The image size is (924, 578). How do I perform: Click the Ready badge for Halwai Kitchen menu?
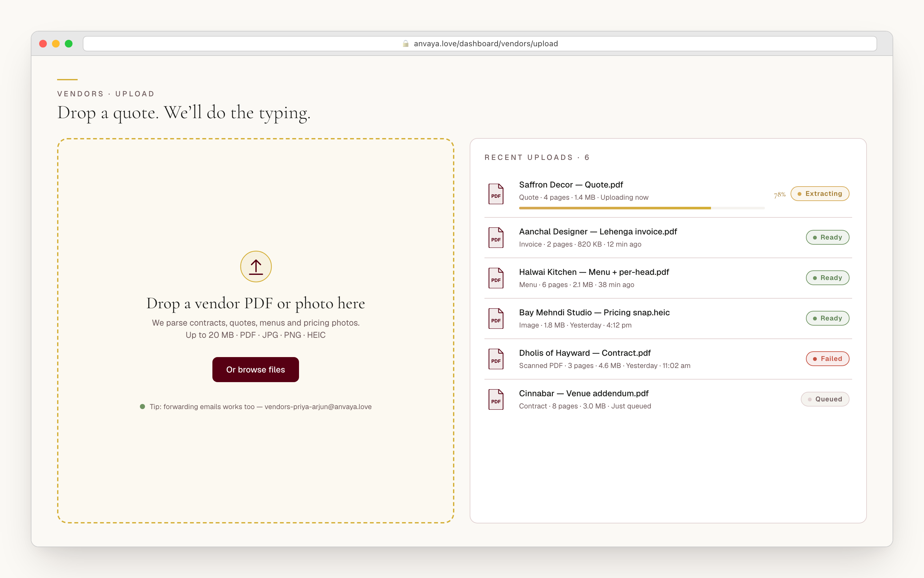click(827, 277)
